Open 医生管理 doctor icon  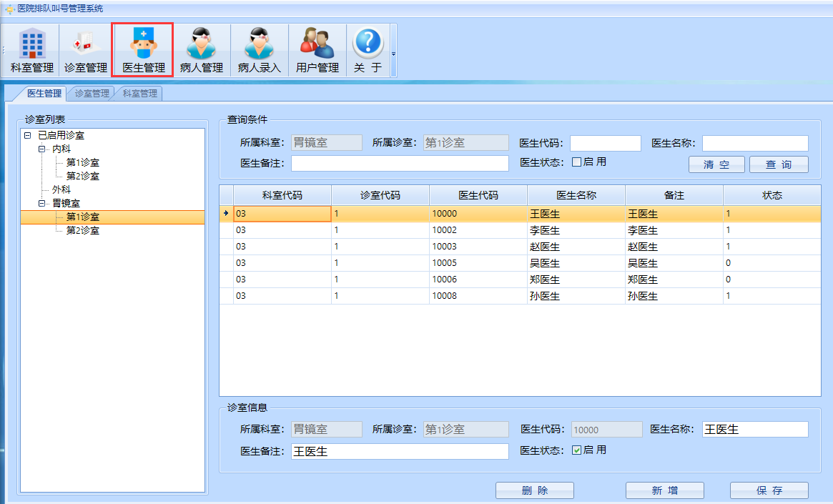point(143,51)
